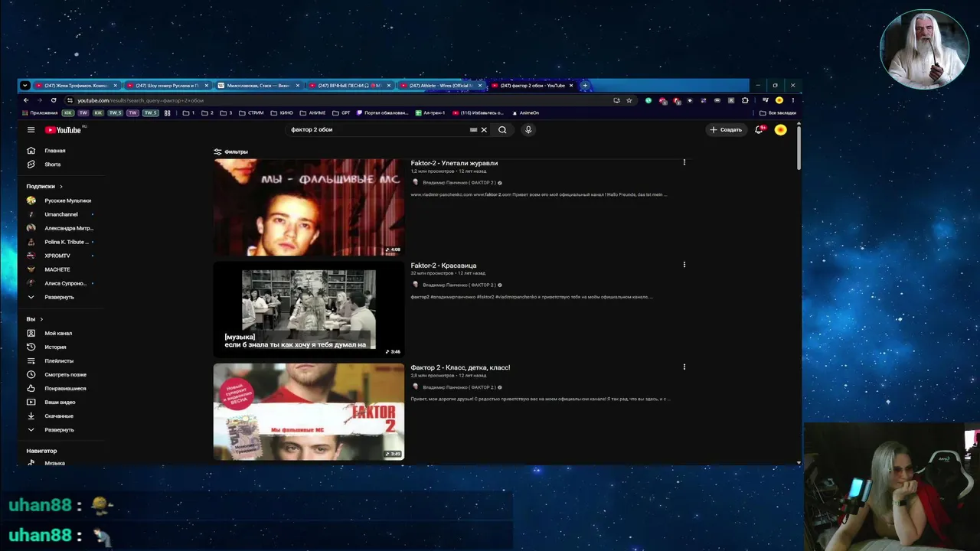The height and width of the screenshot is (551, 980).
Task: Open the YouTube guide hamburger menu
Action: tap(31, 130)
